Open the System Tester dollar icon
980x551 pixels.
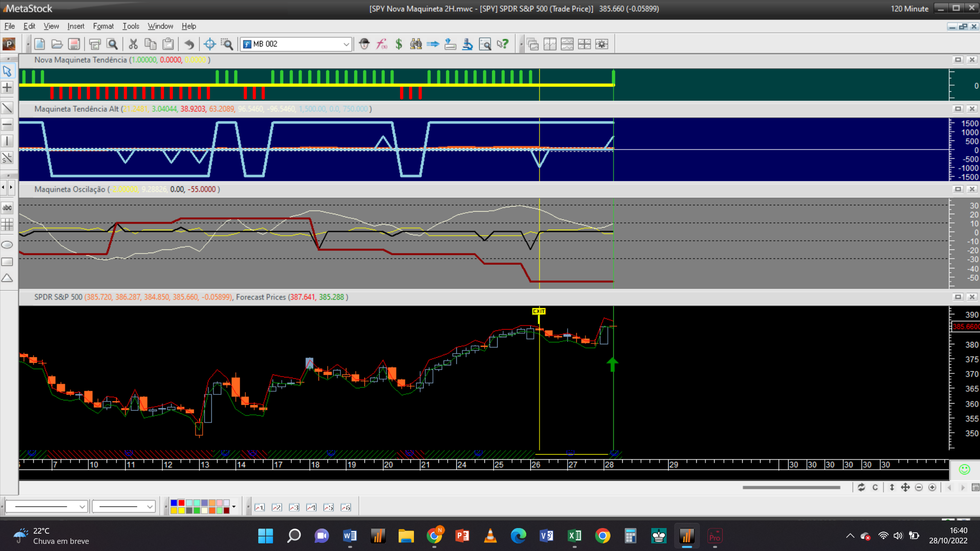(x=399, y=44)
